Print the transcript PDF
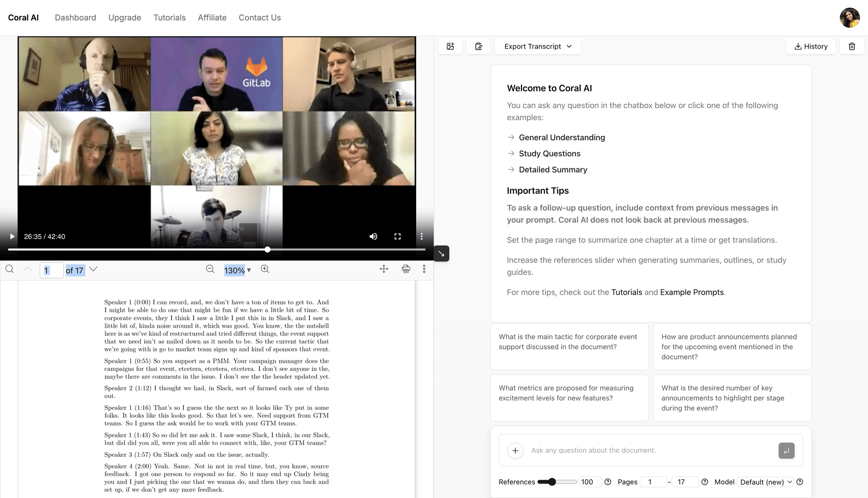The height and width of the screenshot is (498, 868). click(x=406, y=269)
